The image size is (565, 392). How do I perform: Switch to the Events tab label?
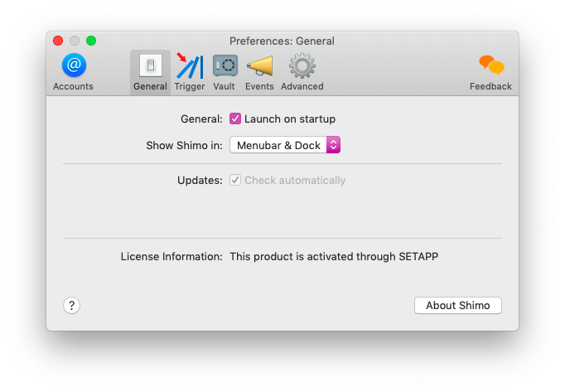coord(259,86)
